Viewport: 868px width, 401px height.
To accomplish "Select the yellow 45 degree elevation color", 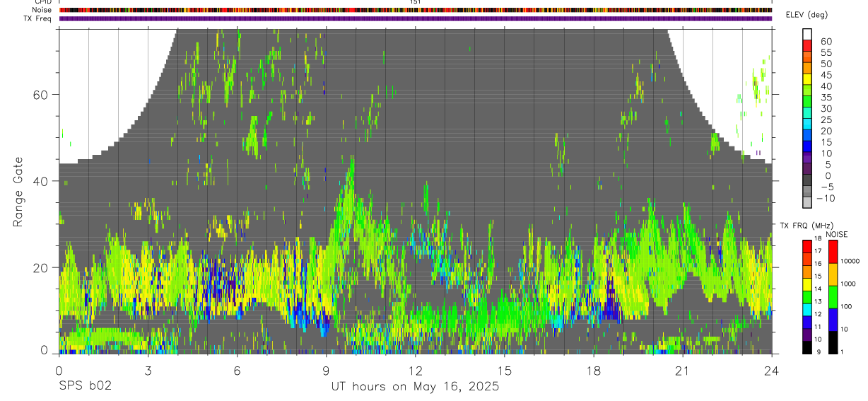I will pyautogui.click(x=807, y=79).
